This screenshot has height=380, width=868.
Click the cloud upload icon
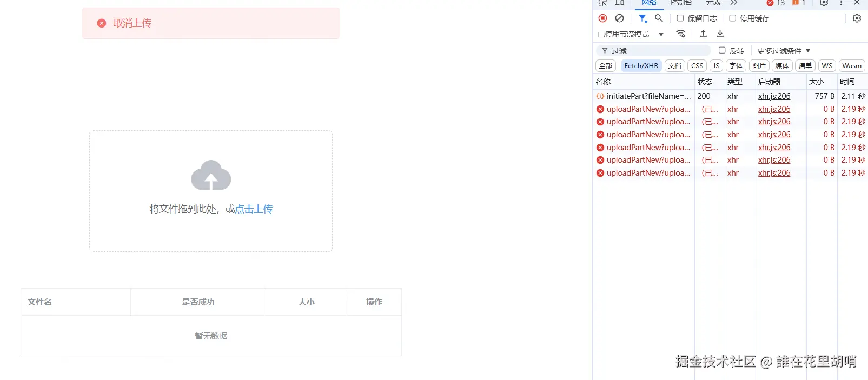(x=211, y=175)
